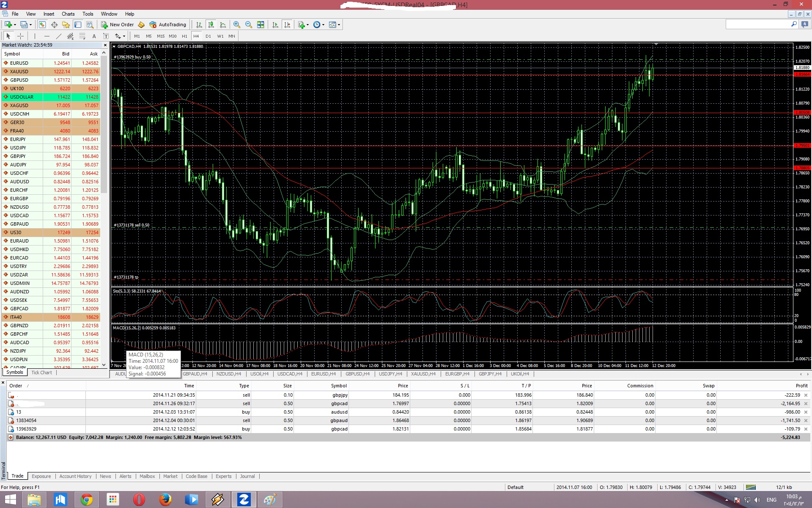Close the Market Watch panel
This screenshot has width=812, height=508.
pyautogui.click(x=105, y=45)
